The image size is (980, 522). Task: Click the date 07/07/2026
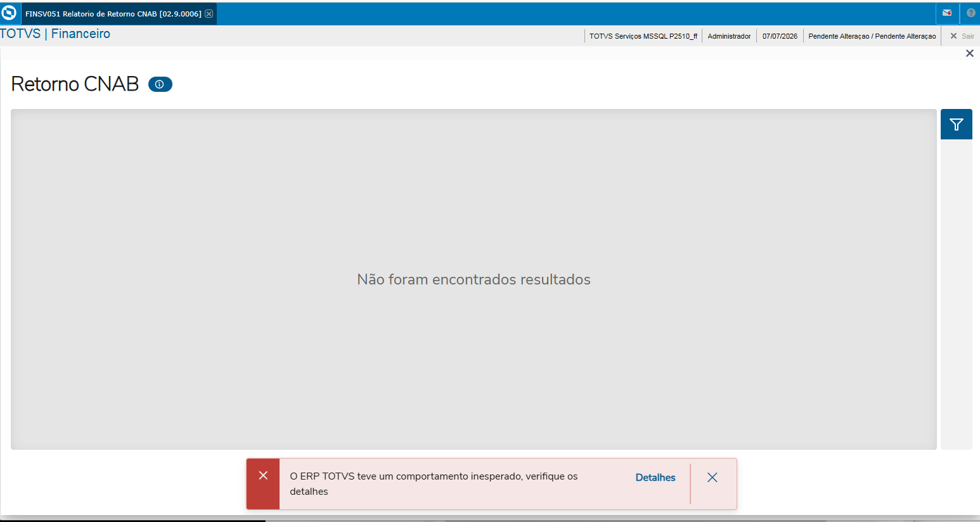coord(780,36)
